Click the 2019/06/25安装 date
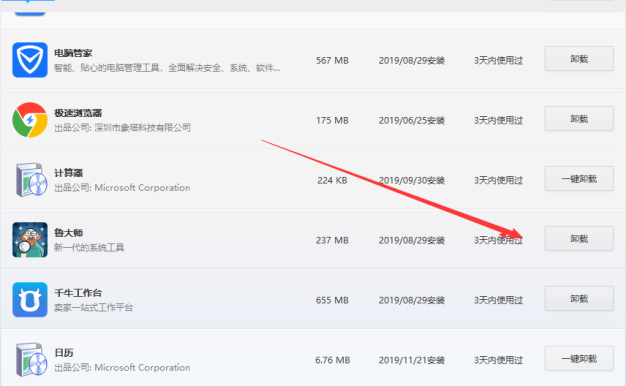Viewport: 626px width, 386px height. coord(412,120)
